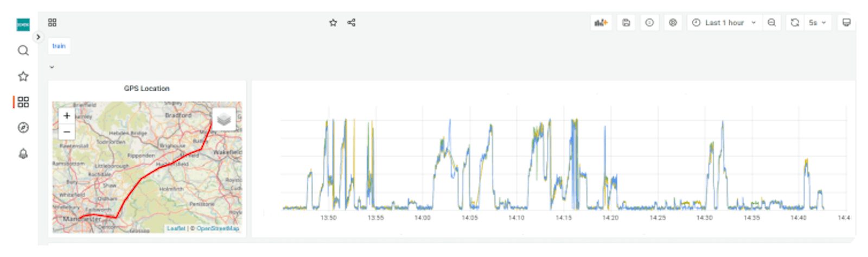Share the dashboard via share icon
The image size is (868, 257).
352,22
